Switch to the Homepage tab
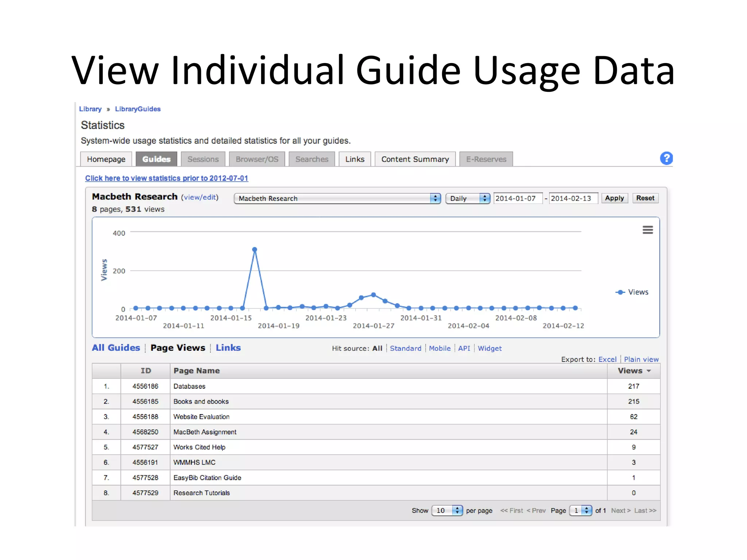The image size is (747, 560). pos(106,159)
